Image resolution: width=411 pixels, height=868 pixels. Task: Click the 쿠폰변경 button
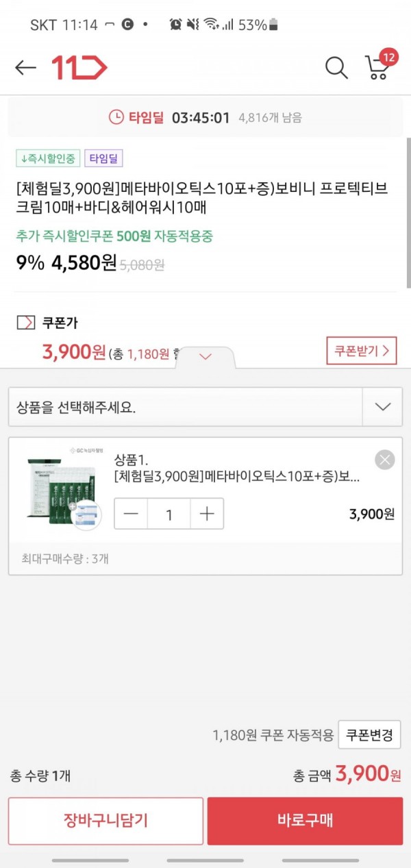coord(370,735)
